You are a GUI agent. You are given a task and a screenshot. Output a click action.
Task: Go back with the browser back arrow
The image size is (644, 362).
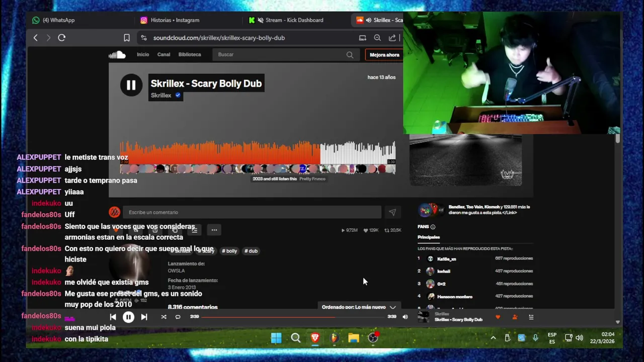click(x=35, y=38)
